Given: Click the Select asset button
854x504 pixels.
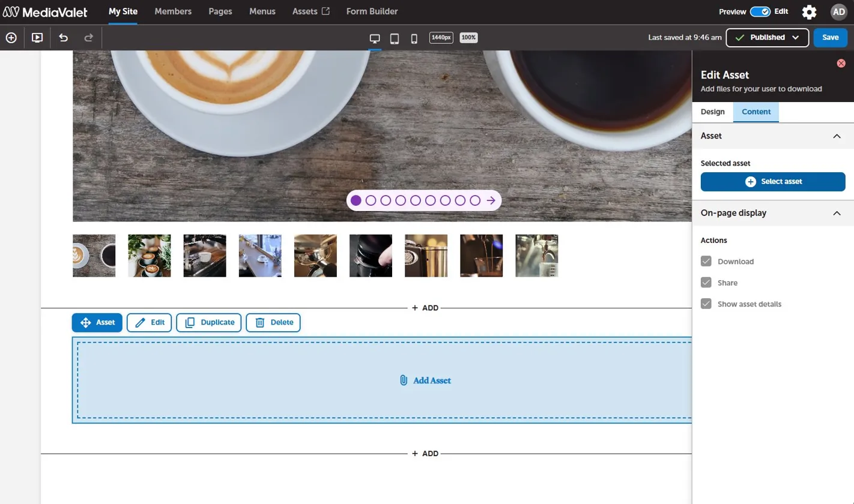Looking at the screenshot, I should coord(773,182).
